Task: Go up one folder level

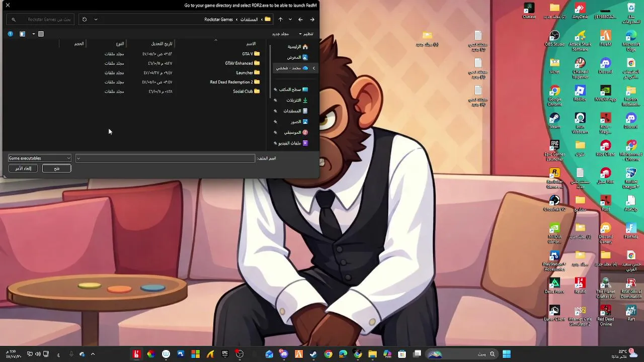Action: (x=281, y=20)
